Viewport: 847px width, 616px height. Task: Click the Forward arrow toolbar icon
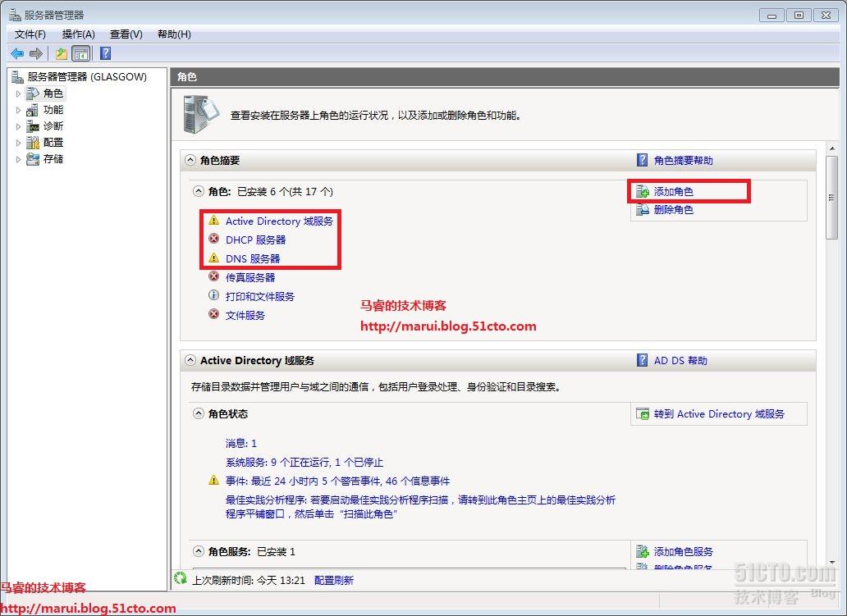tap(36, 53)
